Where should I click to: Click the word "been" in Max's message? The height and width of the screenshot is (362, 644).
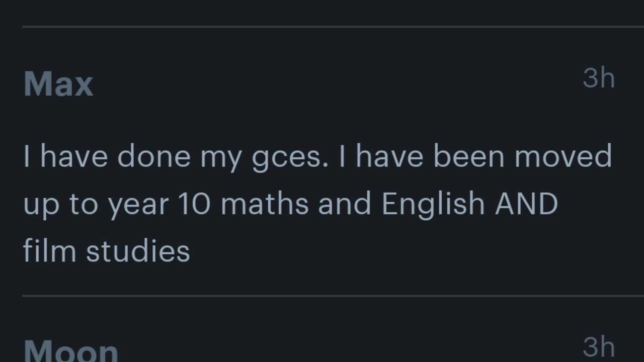[x=469, y=156]
